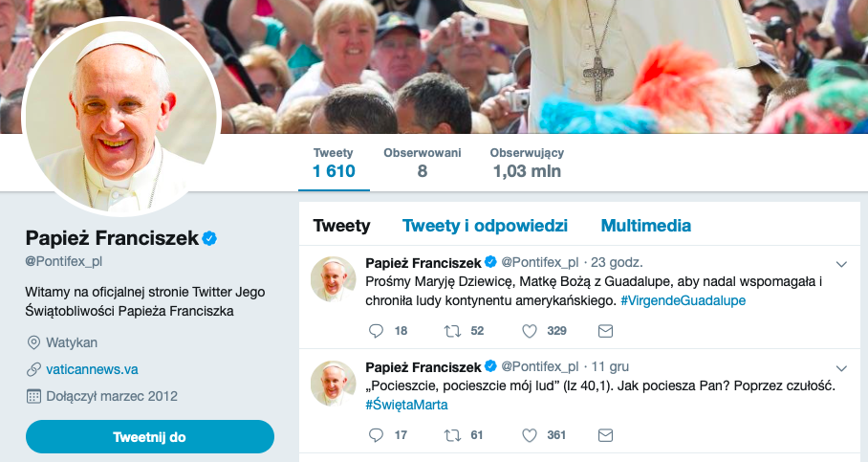The width and height of the screenshot is (868, 462).
Task: Open more options for the #ŚwiętaMarta tweet
Action: coord(841,367)
